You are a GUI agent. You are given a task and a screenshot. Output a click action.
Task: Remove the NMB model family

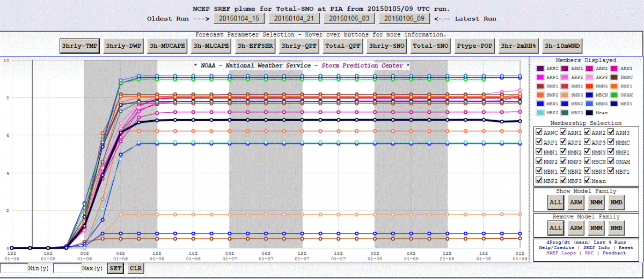(x=617, y=228)
